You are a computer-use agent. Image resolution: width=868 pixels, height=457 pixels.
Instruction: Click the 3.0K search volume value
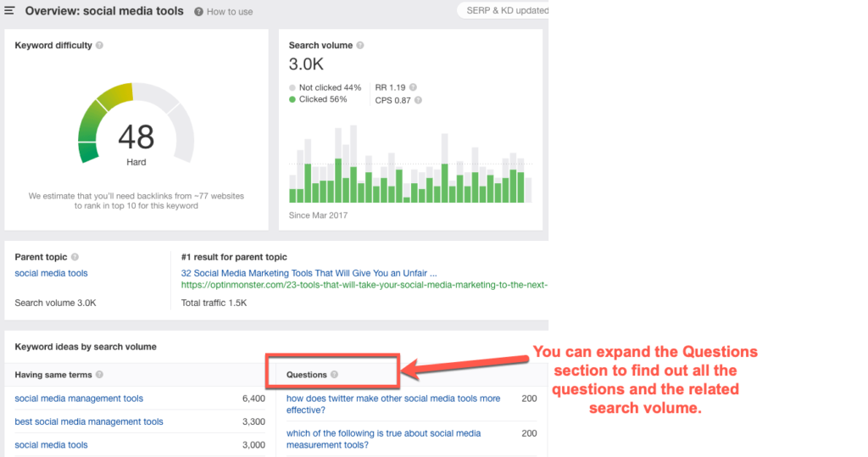coord(306,64)
